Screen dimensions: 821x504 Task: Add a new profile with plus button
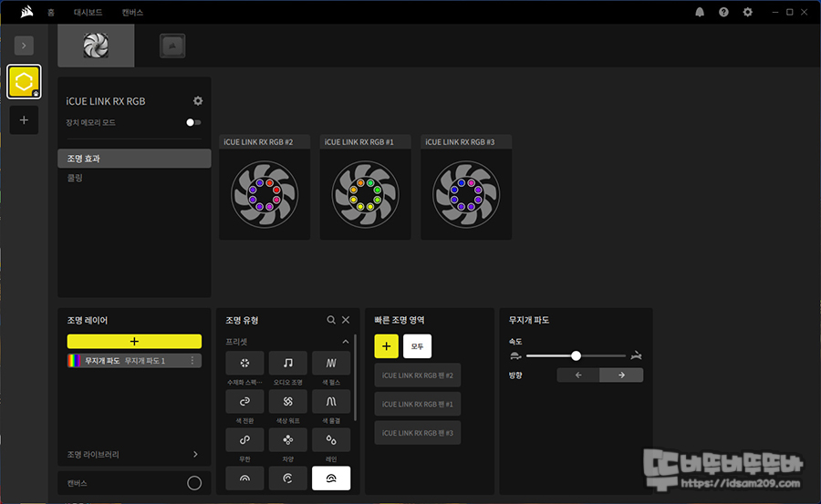[x=24, y=120]
